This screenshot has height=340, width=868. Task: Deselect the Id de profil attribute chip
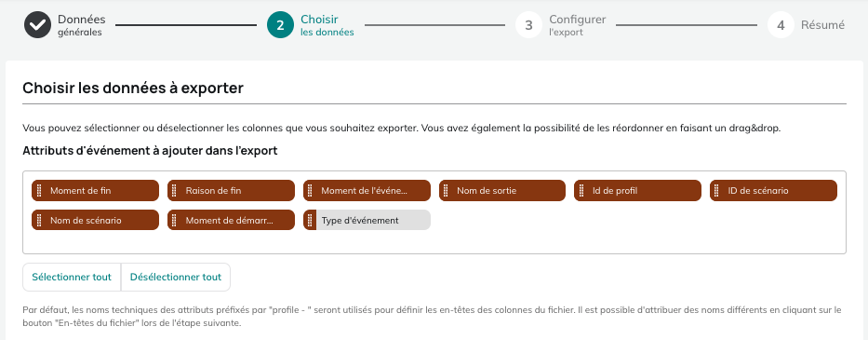[637, 190]
